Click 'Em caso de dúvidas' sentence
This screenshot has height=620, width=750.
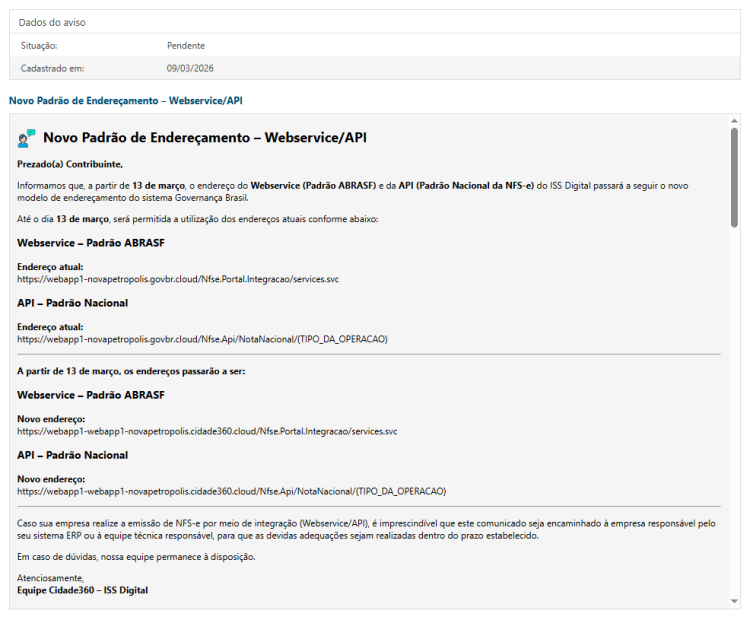coord(136,557)
